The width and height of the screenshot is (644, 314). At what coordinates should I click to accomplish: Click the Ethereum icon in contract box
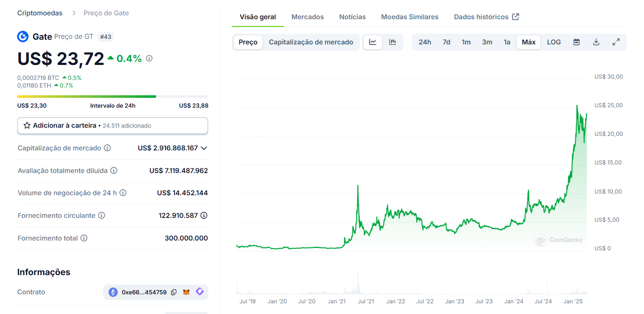(113, 292)
